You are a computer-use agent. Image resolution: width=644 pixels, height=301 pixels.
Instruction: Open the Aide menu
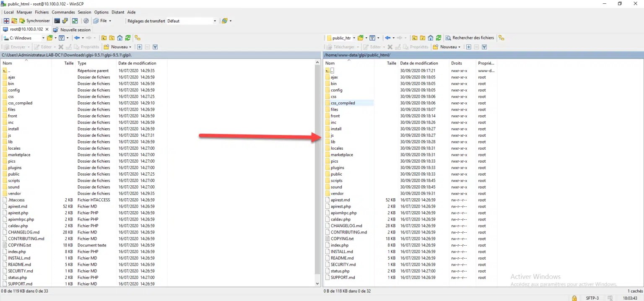pos(131,12)
